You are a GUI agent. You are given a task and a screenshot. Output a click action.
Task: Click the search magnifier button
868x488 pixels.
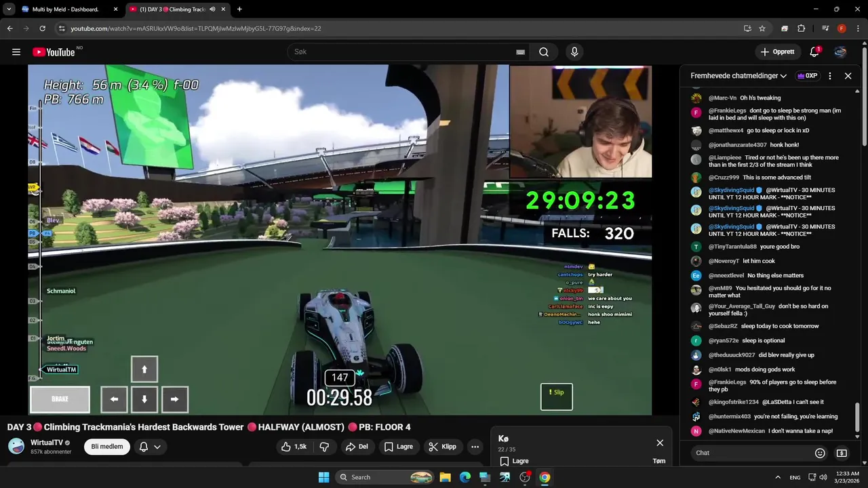pyautogui.click(x=544, y=52)
